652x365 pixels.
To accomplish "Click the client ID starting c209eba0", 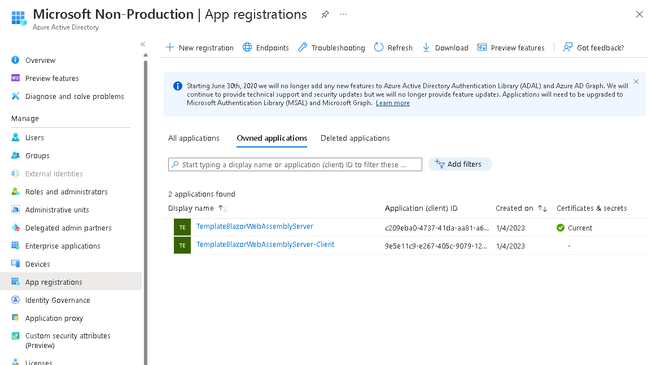I will [437, 228].
